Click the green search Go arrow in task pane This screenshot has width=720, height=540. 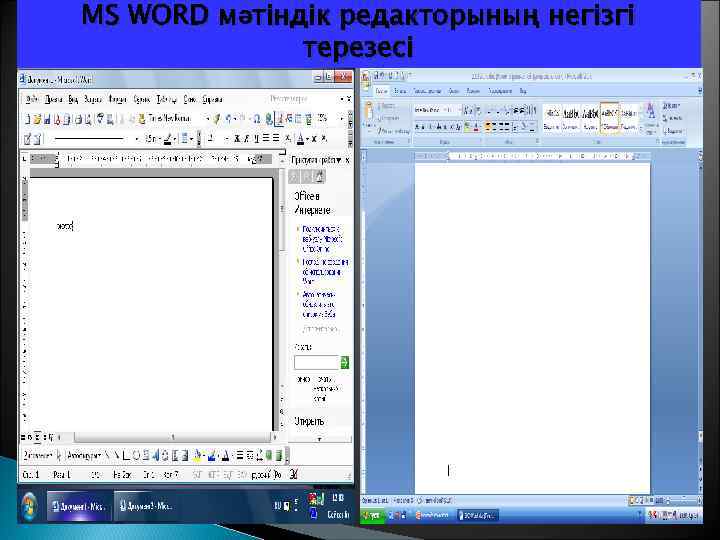tap(344, 362)
